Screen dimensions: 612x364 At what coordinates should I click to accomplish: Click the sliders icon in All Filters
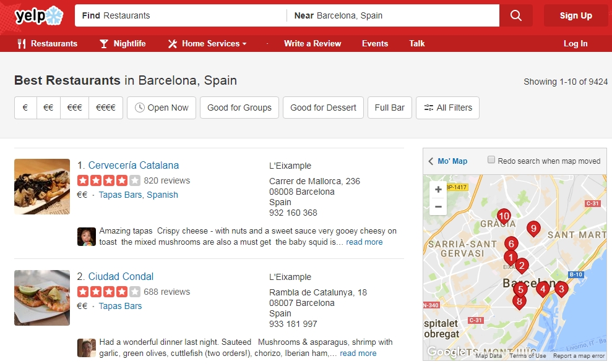click(x=429, y=108)
